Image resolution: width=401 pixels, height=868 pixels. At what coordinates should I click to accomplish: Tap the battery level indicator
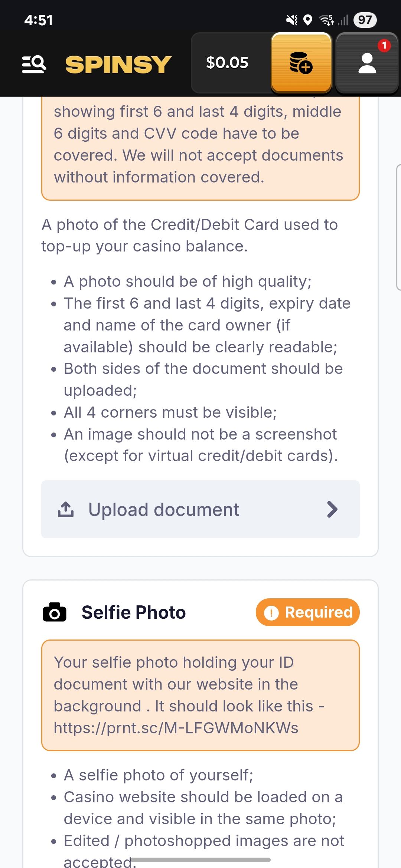click(x=365, y=20)
